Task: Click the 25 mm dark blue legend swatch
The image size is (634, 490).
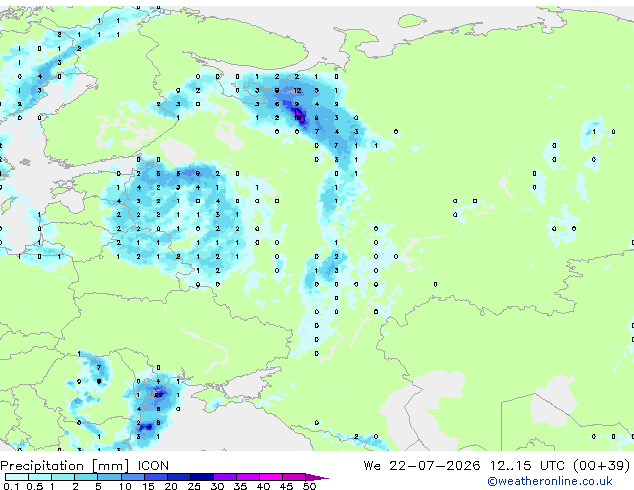Action: 202,477
